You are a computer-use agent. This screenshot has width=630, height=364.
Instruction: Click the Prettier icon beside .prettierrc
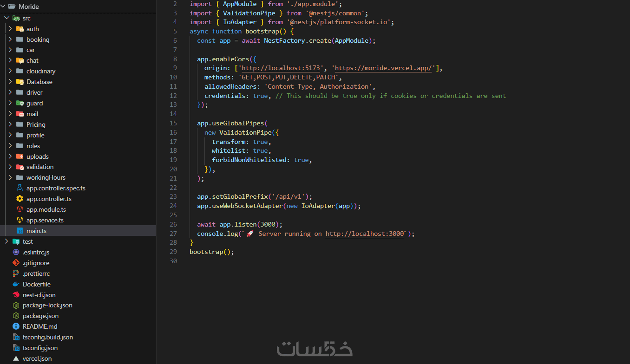pyautogui.click(x=16, y=273)
